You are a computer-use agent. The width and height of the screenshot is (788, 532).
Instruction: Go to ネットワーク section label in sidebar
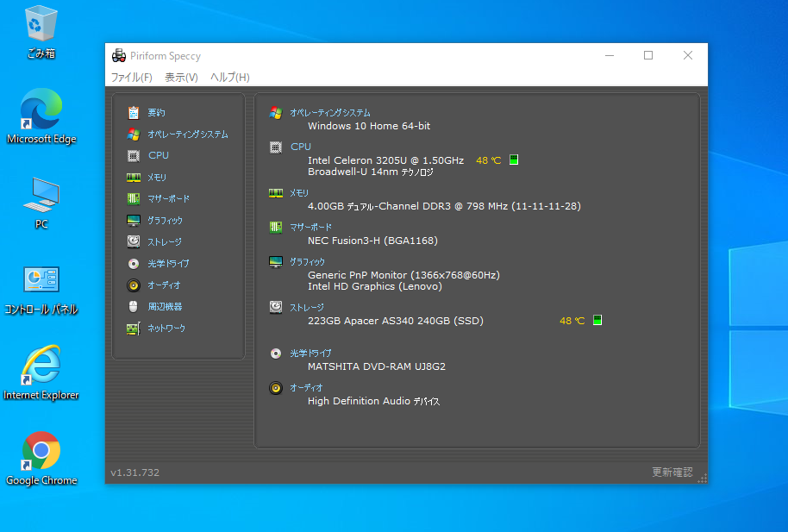tap(166, 329)
